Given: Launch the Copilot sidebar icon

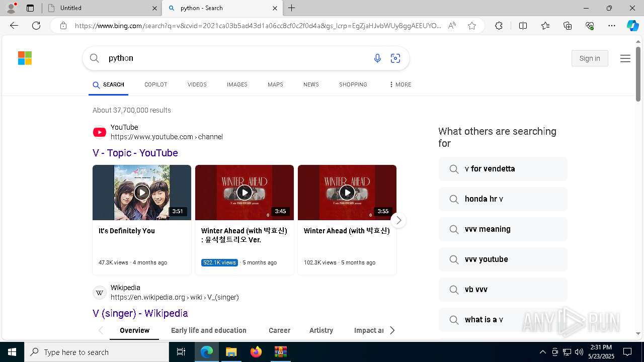Looking at the screenshot, I should 632,26.
